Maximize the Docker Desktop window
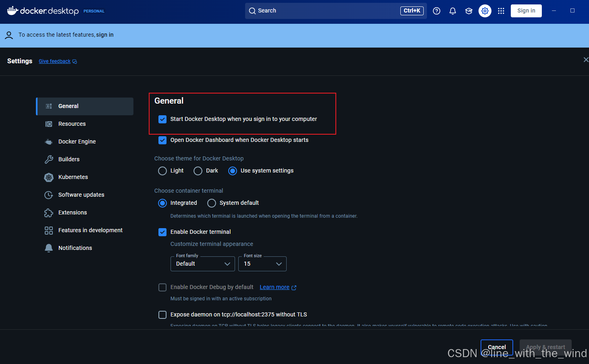 tap(572, 11)
